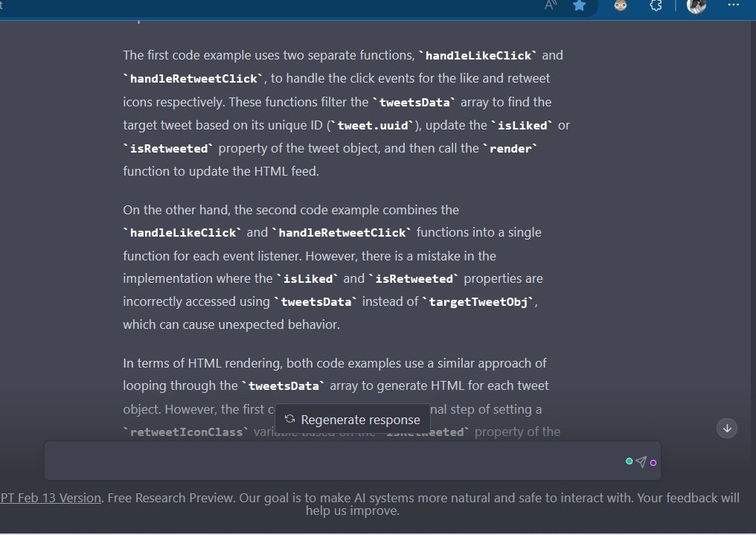This screenshot has height=535, width=756.
Task: Click the green extension status dot
Action: pos(629,461)
